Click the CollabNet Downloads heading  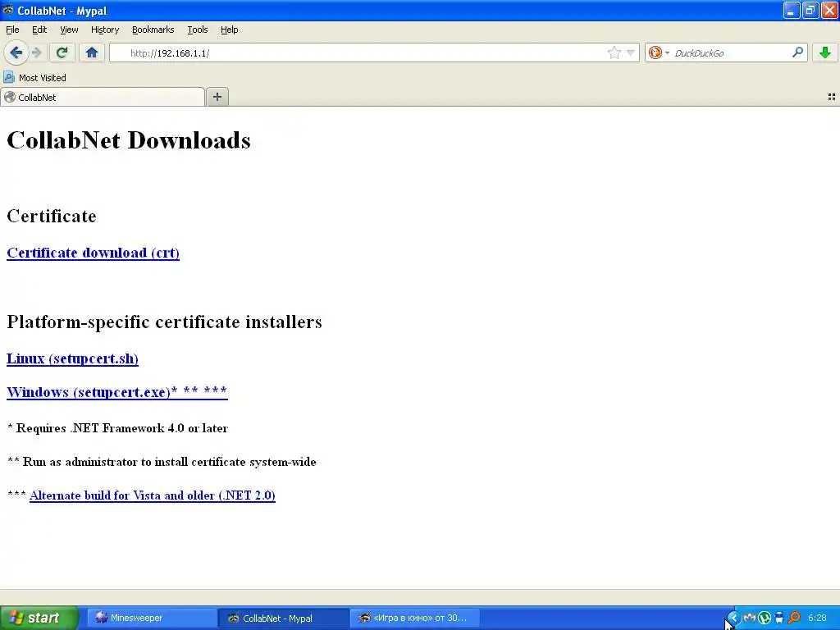[x=129, y=140]
